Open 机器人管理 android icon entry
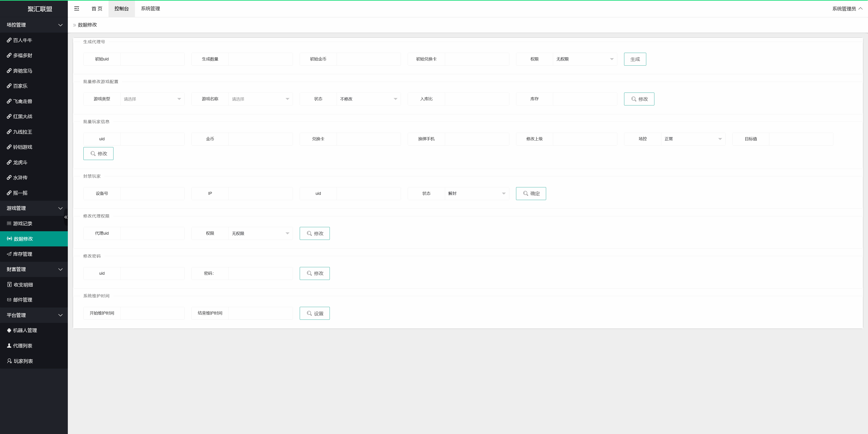 click(25, 330)
